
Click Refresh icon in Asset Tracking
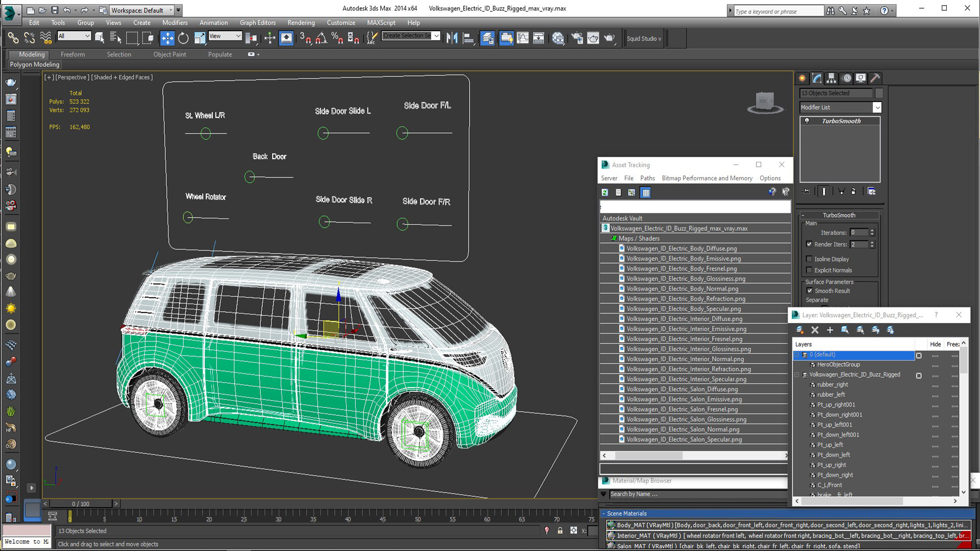coord(605,192)
